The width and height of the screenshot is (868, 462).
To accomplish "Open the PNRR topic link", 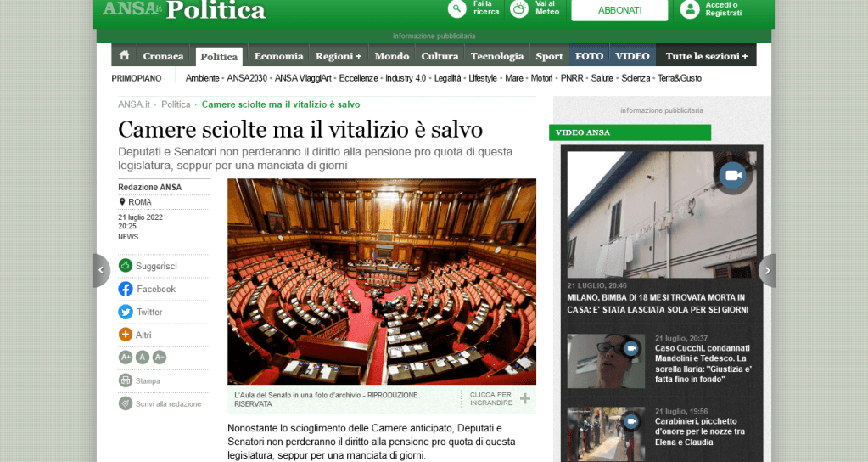I will pos(571,78).
